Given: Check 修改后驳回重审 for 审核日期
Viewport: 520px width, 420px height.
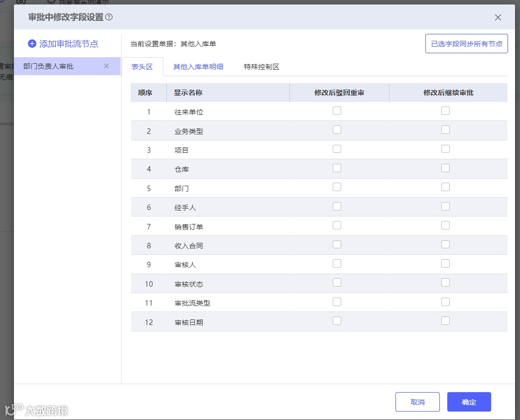Looking at the screenshot, I should click(x=337, y=321).
